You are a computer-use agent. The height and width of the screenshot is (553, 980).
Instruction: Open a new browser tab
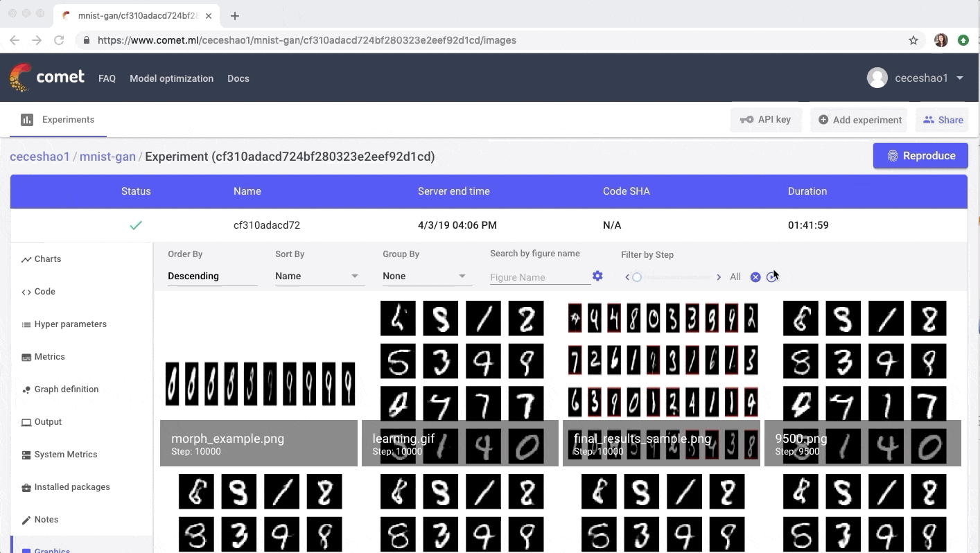[235, 15]
